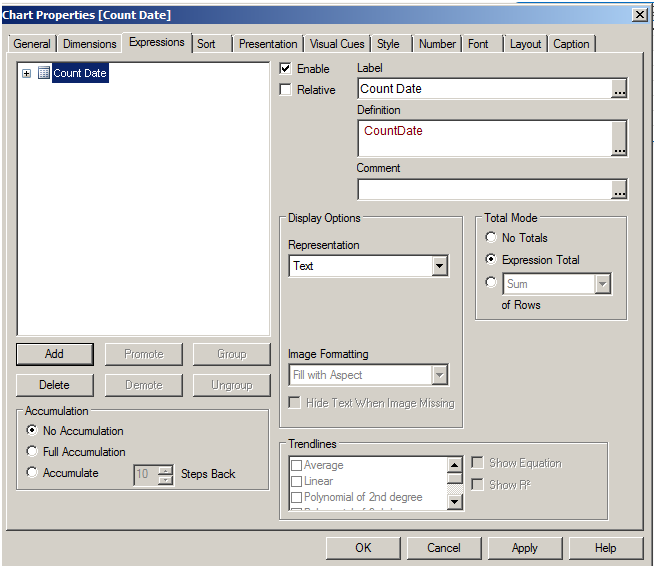
Task: Select Accumulate steps back option
Action: (32, 472)
